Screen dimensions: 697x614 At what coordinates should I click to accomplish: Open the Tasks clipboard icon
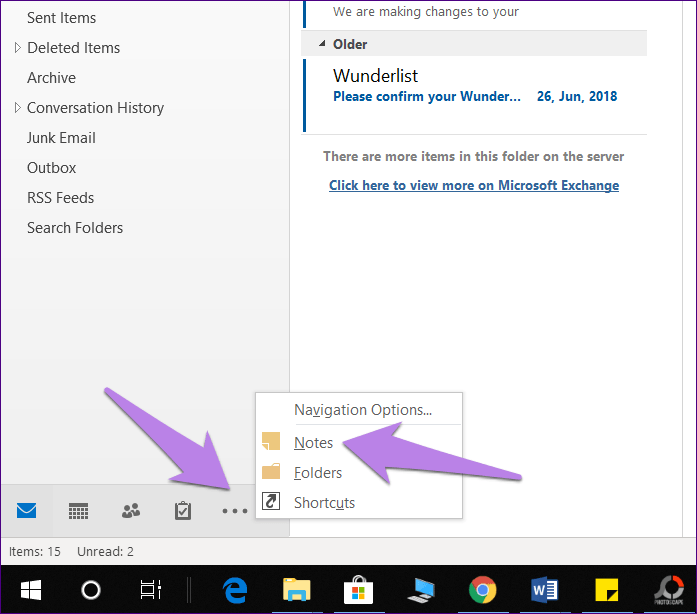click(x=183, y=511)
